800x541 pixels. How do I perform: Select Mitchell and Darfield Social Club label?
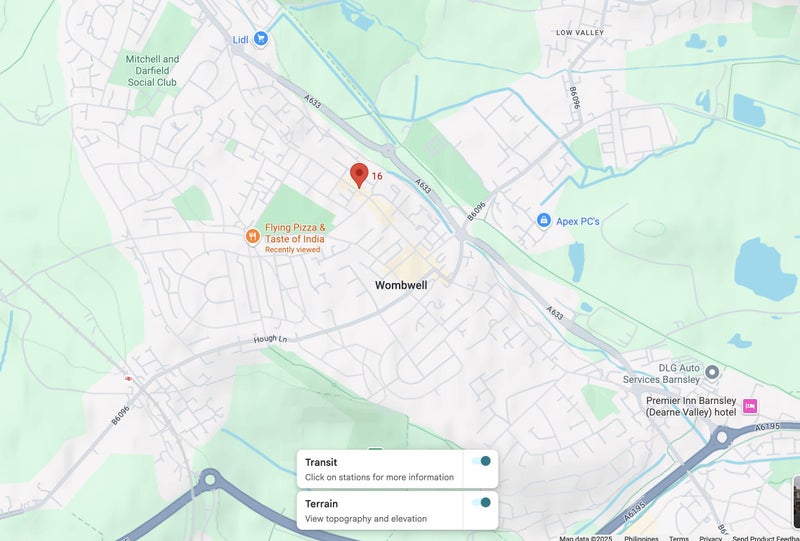152,70
